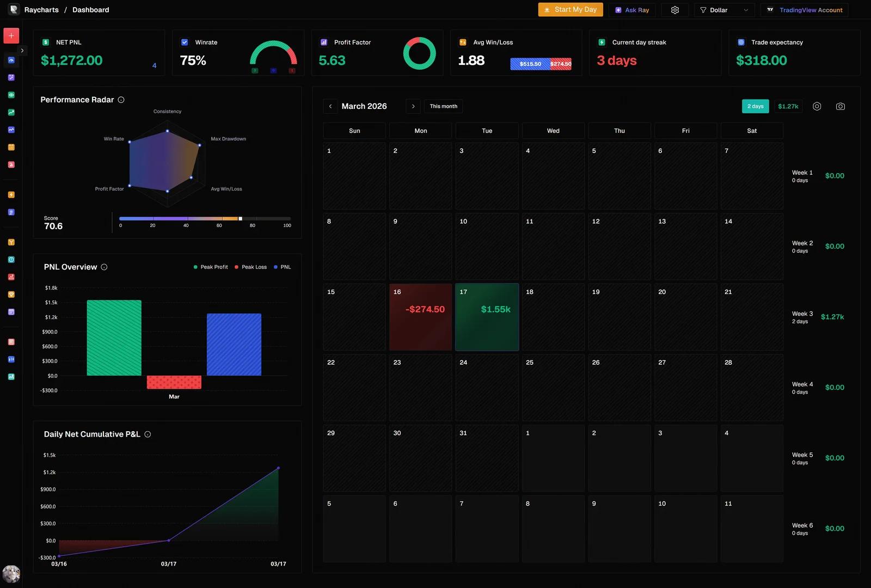Click the orange lightning bolt sidebar icon
Viewport: 871px width, 588px height.
pos(11,195)
